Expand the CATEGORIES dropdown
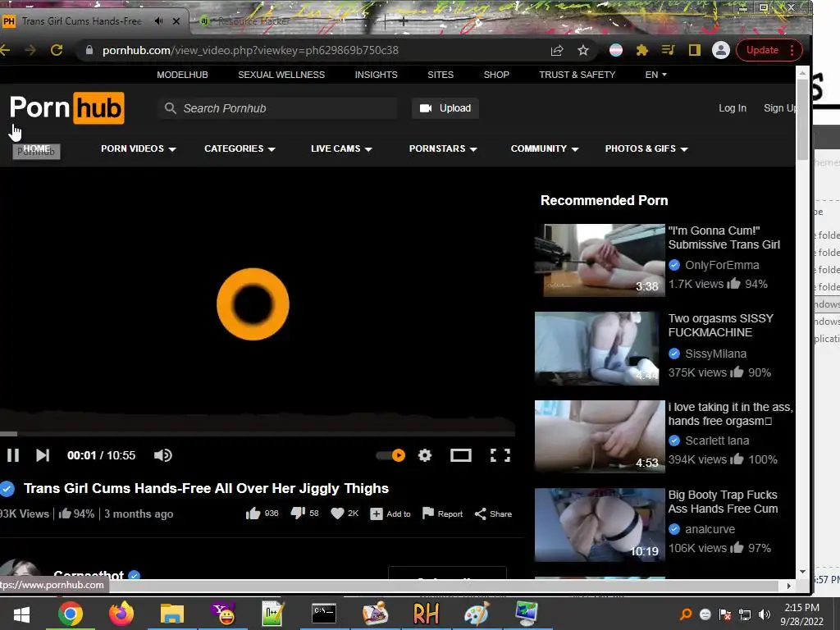This screenshot has height=630, width=840. pyautogui.click(x=240, y=149)
